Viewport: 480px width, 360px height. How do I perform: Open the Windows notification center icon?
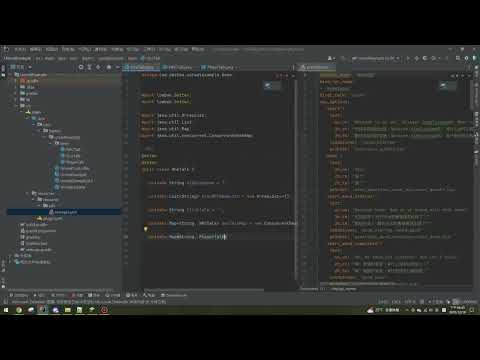pos(472,310)
